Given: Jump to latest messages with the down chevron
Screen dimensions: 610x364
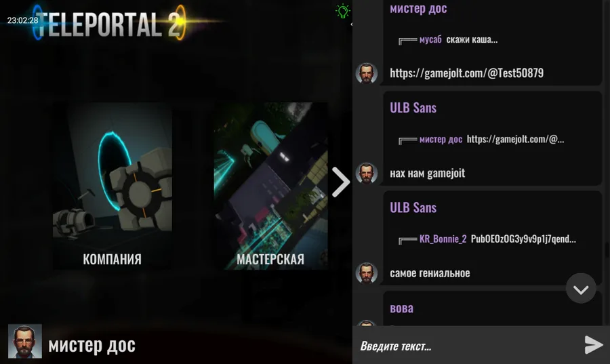Looking at the screenshot, I should tap(581, 289).
